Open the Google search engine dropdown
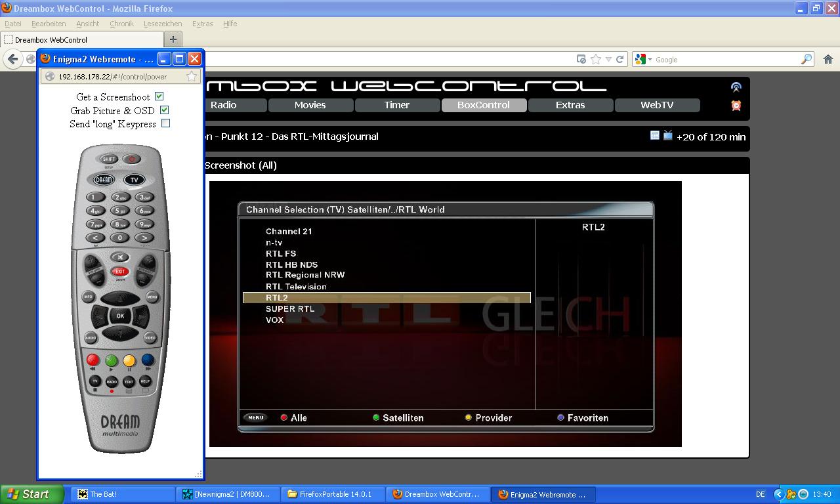The width and height of the screenshot is (840, 504). (x=643, y=59)
